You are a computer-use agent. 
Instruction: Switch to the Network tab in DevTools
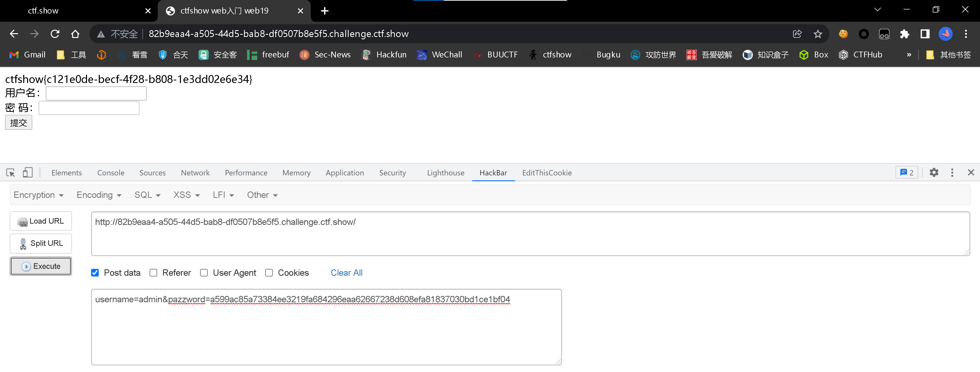coord(195,173)
